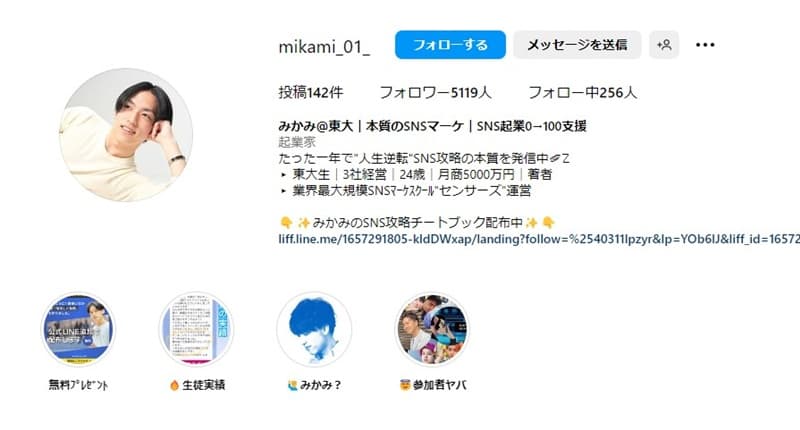This screenshot has height=430, width=800.
Task: Click the みかみ@東大 profile name line
Action: point(432,126)
